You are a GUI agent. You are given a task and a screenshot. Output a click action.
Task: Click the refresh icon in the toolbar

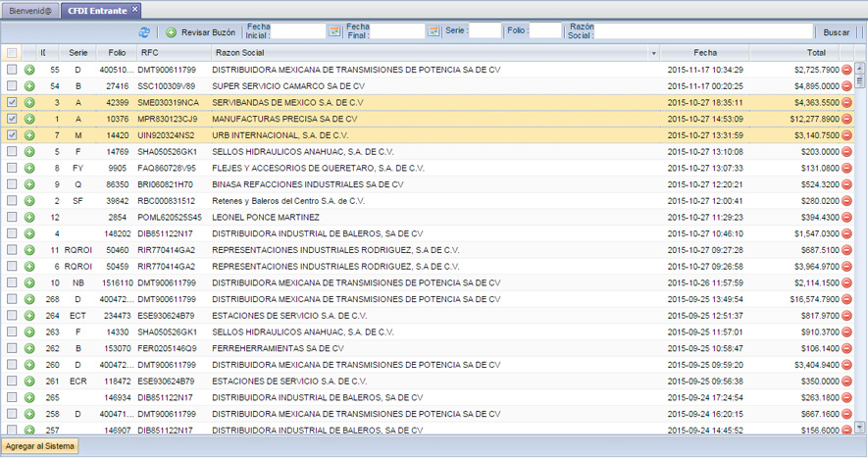pyautogui.click(x=144, y=32)
